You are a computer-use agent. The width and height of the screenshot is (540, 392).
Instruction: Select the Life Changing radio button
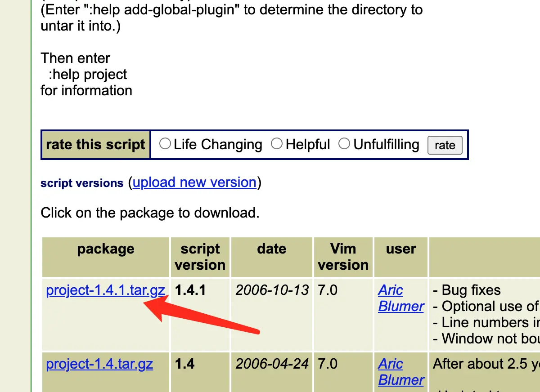pyautogui.click(x=166, y=144)
